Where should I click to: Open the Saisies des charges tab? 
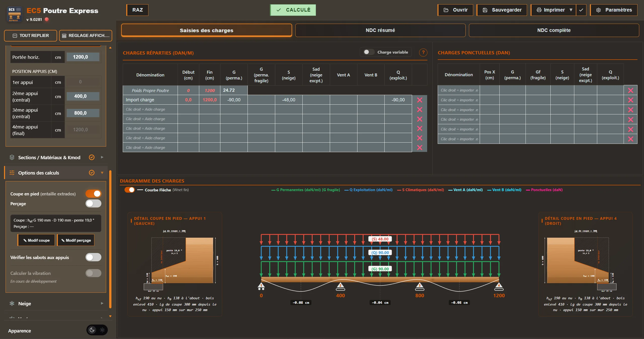[207, 30]
